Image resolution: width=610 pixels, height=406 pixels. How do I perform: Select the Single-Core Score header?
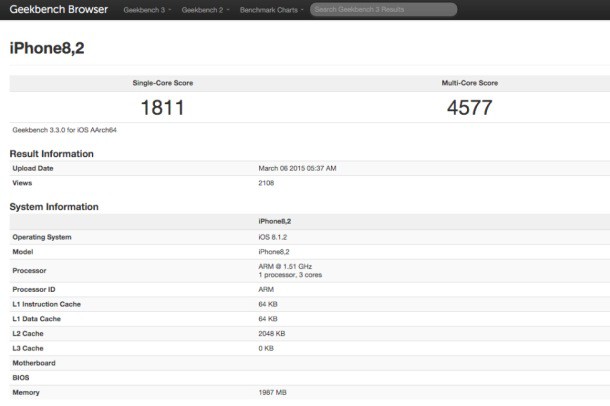click(163, 83)
